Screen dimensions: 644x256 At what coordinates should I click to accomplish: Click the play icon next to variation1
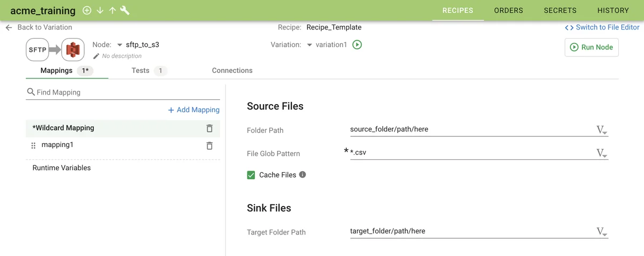tap(357, 45)
